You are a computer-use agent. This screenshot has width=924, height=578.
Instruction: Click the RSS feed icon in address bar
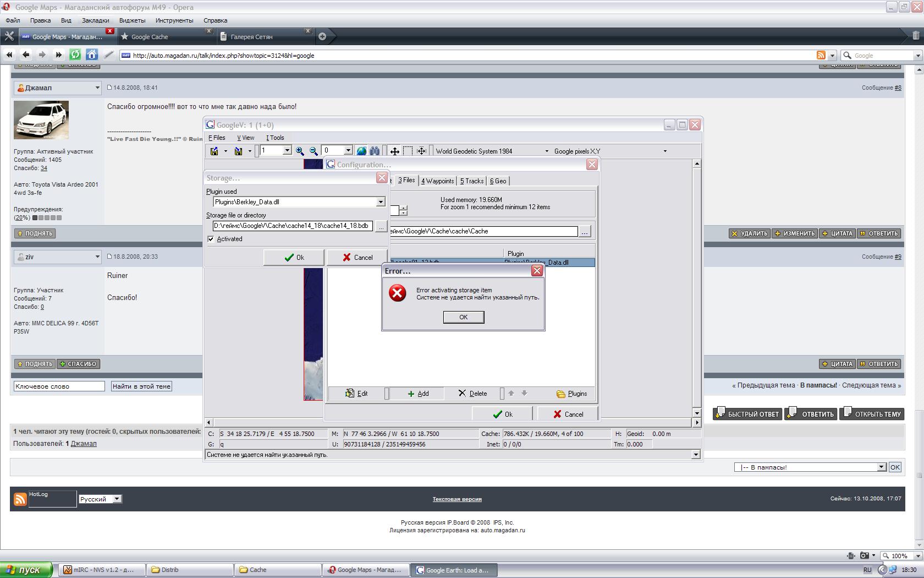[821, 55]
